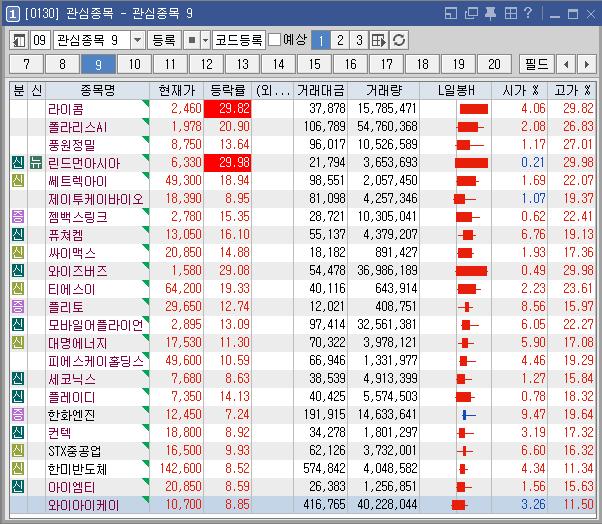
Task: Switch to group tab 17
Action: (x=386, y=64)
